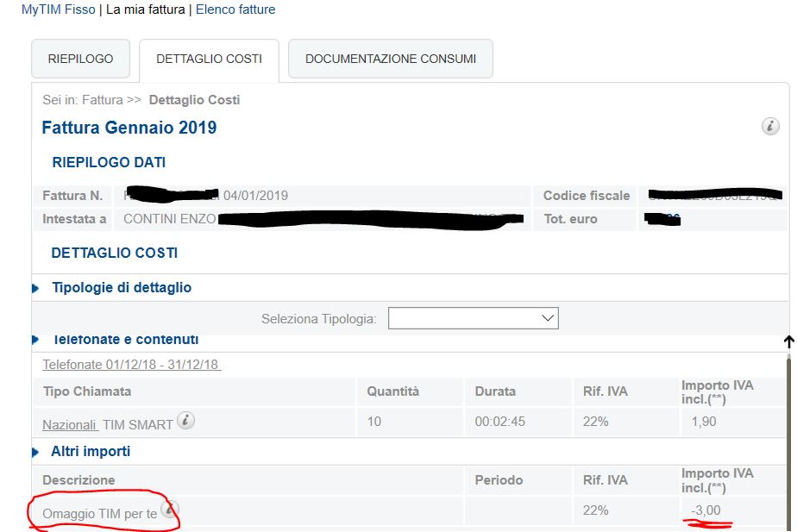Select the DETTAGLIO COSTI tab
This screenshot has width=797, height=532.
209,59
